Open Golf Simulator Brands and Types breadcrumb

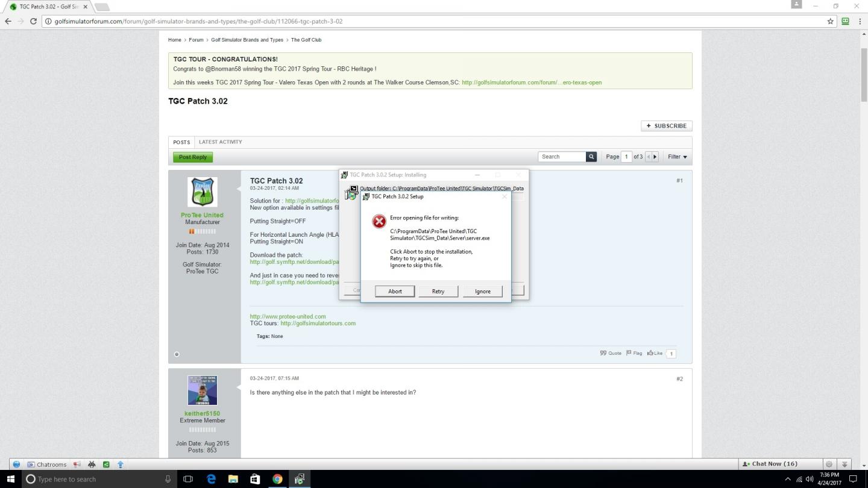pos(247,40)
